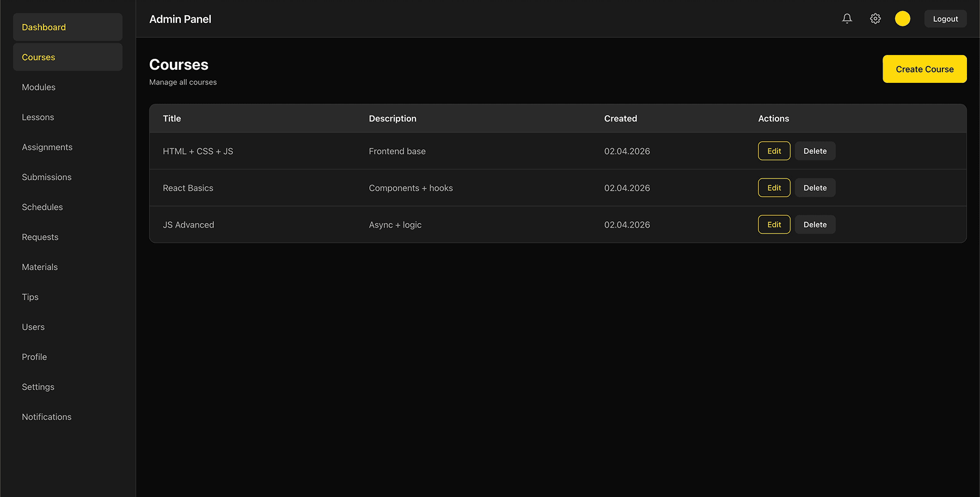This screenshot has width=980, height=497.
Task: Go to the Assignments page
Action: 47,147
